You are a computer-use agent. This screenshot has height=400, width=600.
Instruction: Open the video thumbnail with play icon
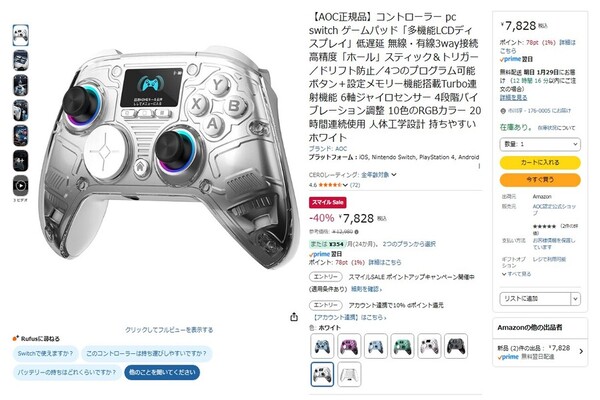pos(21,186)
